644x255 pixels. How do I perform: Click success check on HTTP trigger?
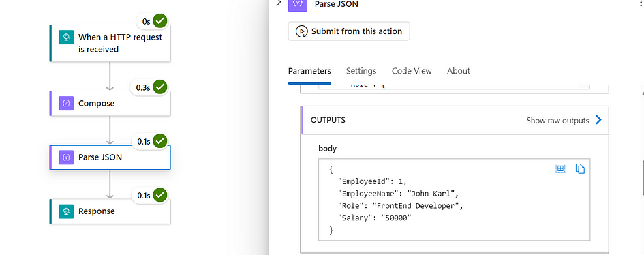click(x=159, y=21)
